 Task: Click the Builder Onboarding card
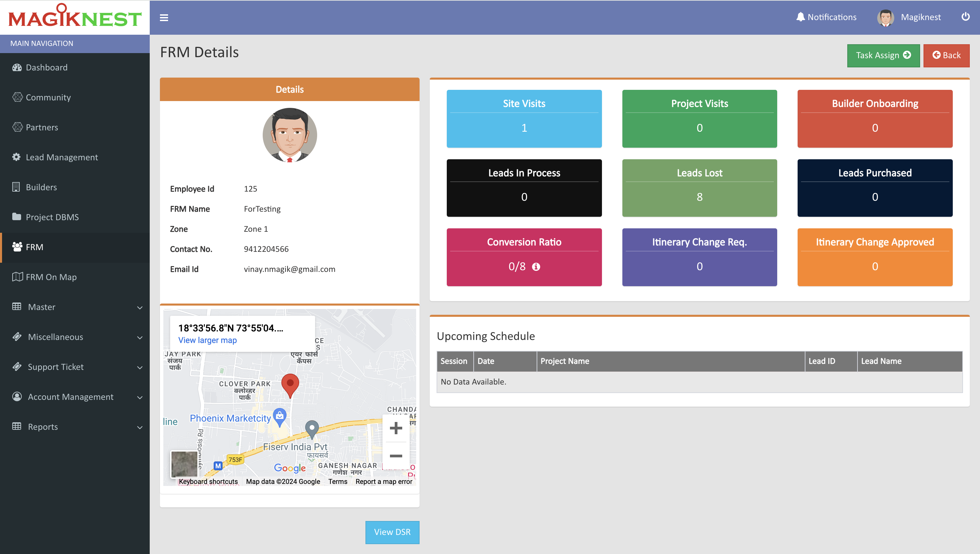pos(875,118)
